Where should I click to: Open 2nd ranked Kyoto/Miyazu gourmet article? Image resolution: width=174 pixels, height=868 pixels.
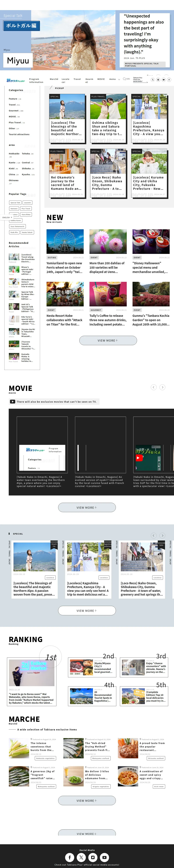click(92, 667)
